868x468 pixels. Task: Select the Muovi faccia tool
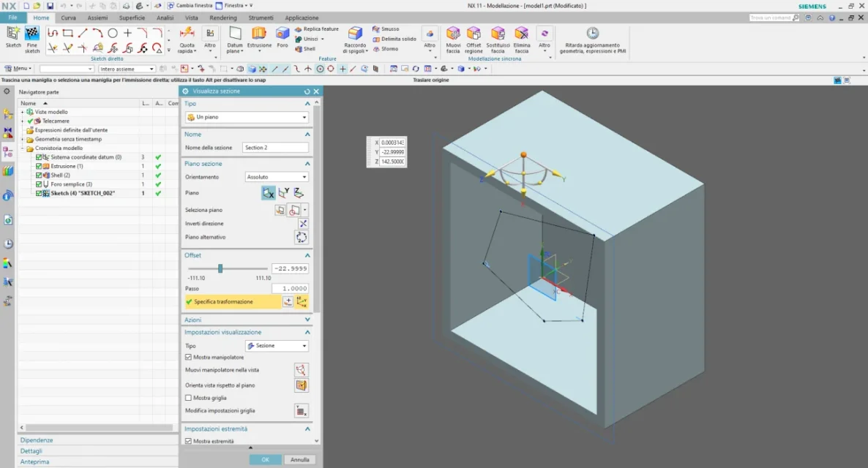tap(453, 34)
